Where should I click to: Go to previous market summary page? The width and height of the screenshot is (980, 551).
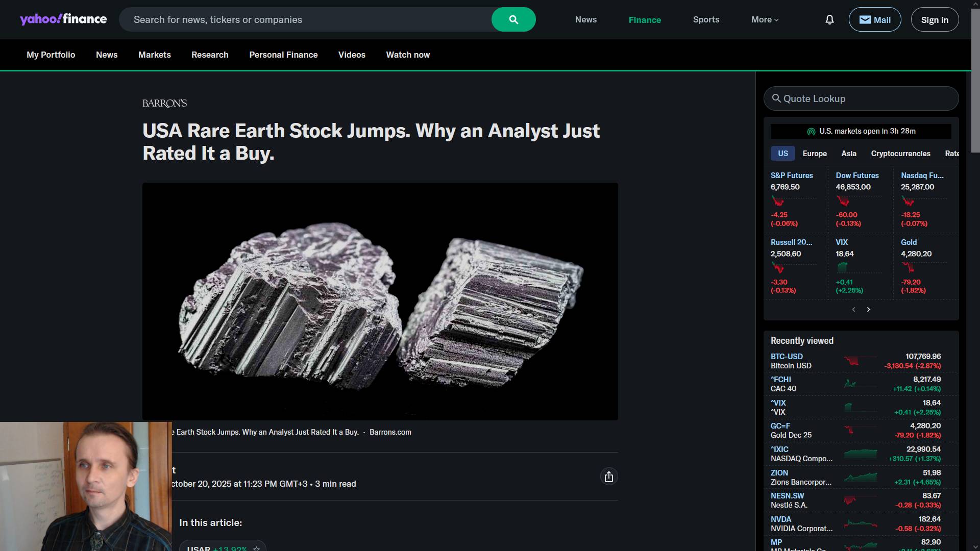tap(853, 310)
